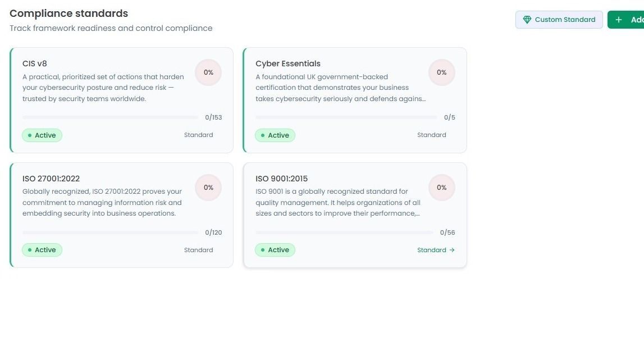Screen dimensions: 644x360
Task: Click the ISO 9001:2015 description text
Action: tap(338, 202)
